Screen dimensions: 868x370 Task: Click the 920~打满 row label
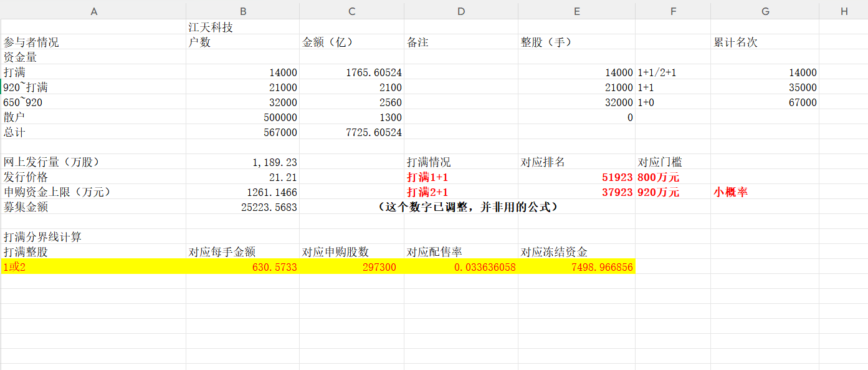click(93, 87)
